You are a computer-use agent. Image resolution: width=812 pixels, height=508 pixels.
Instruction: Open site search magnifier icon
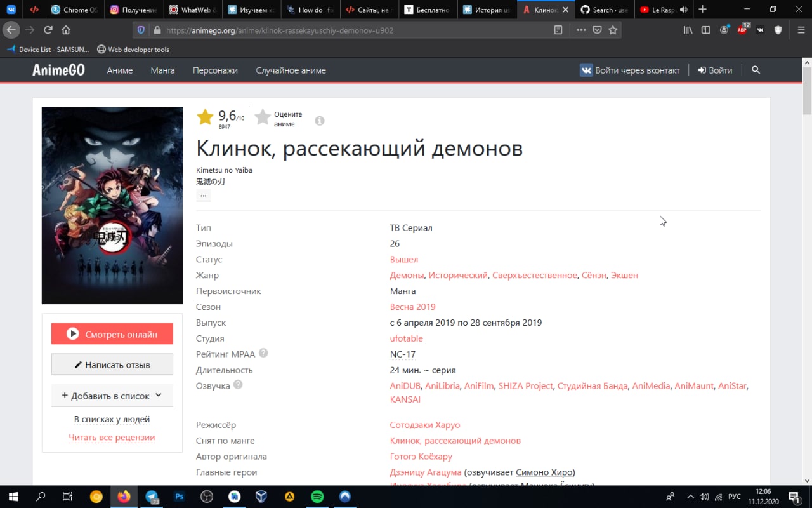tap(756, 70)
